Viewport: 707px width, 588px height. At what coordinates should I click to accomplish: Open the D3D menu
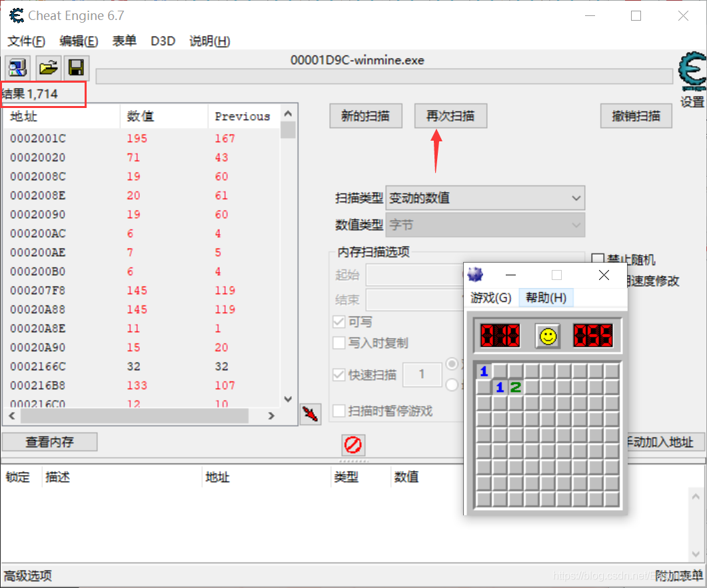coord(163,41)
